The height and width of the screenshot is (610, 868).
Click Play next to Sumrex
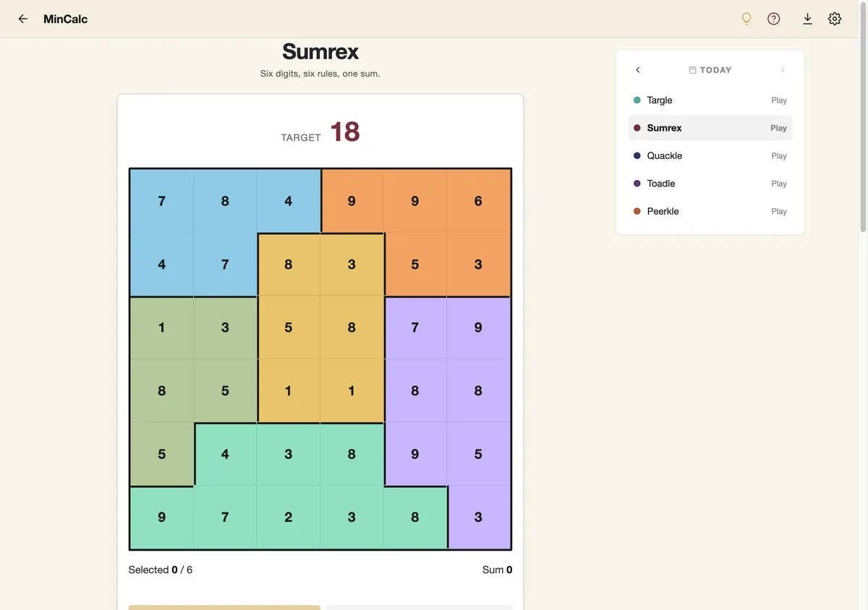tap(779, 128)
